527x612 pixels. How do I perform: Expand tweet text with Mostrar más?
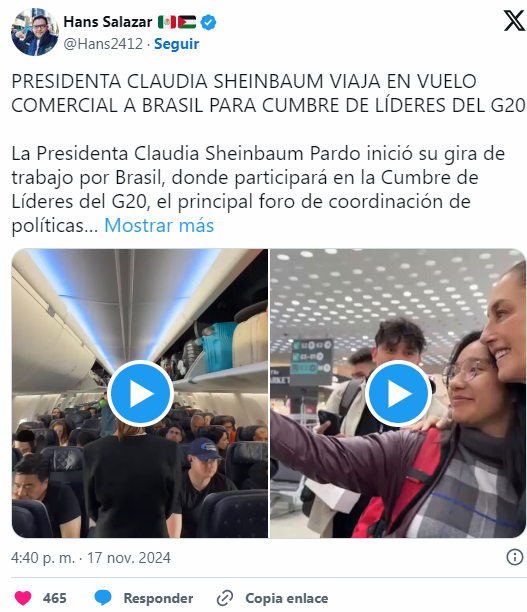[159, 225]
